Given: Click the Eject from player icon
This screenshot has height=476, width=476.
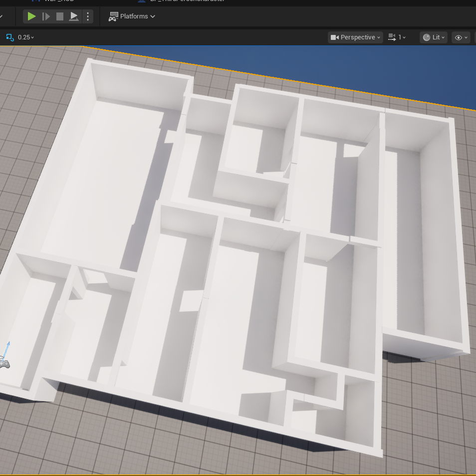Looking at the screenshot, I should coord(74,16).
